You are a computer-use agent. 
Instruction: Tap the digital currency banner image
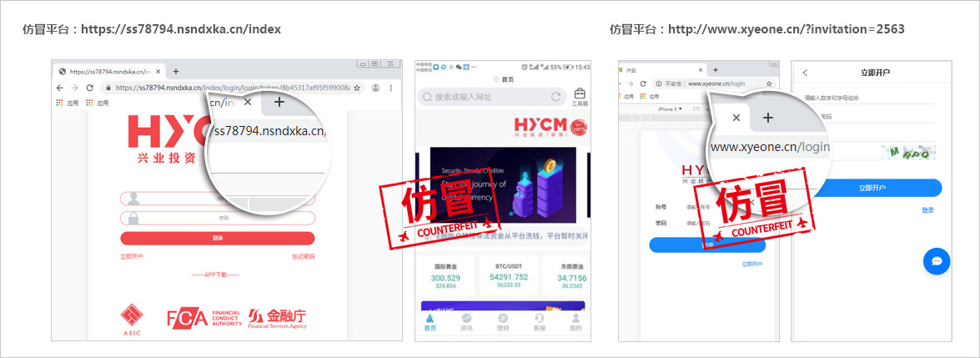(503, 185)
